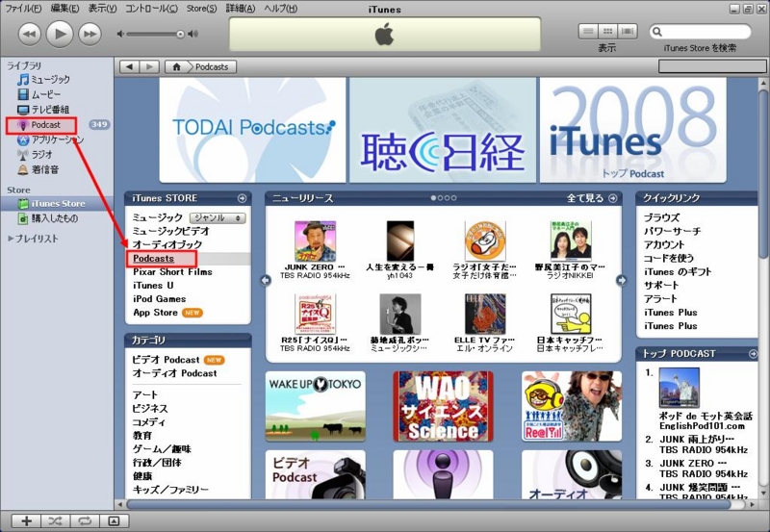Click the next track fast-forward button
This screenshot has width=770, height=532.
pos(90,34)
